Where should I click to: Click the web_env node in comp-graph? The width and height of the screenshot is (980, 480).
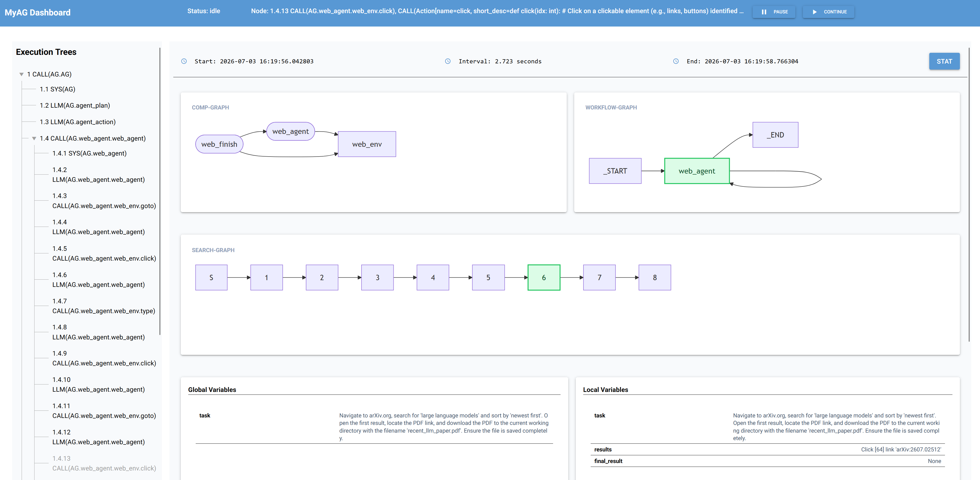point(367,144)
